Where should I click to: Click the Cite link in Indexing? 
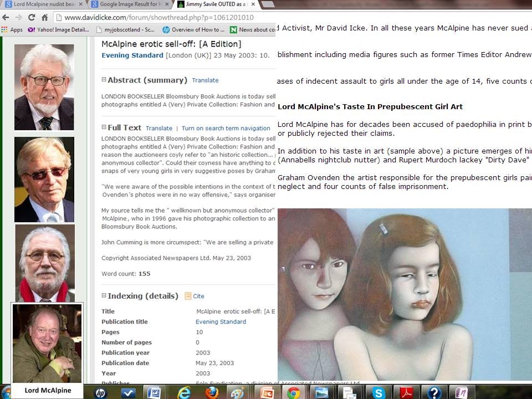[198, 296]
